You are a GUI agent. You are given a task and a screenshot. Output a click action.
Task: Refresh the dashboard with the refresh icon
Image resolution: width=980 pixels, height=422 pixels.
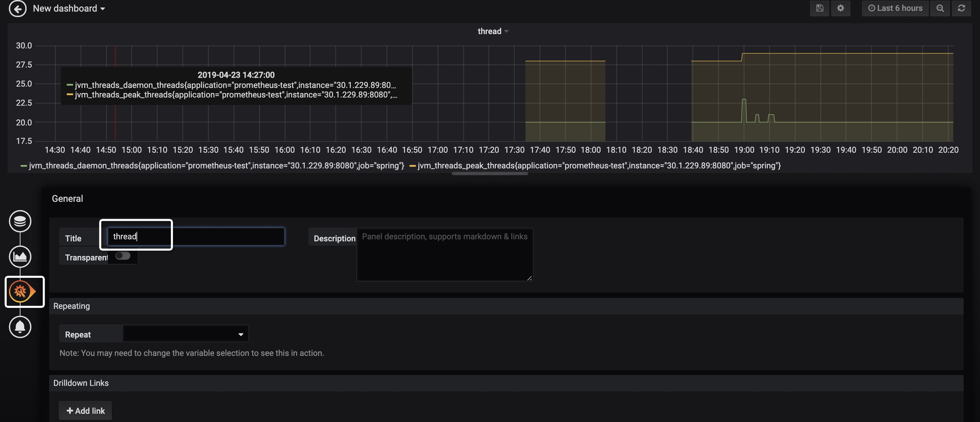coord(962,8)
